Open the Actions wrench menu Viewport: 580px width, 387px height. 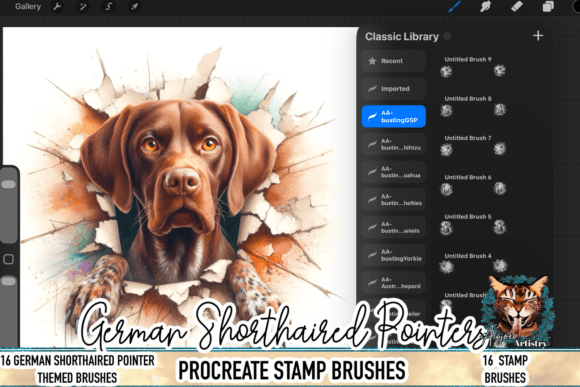[57, 6]
